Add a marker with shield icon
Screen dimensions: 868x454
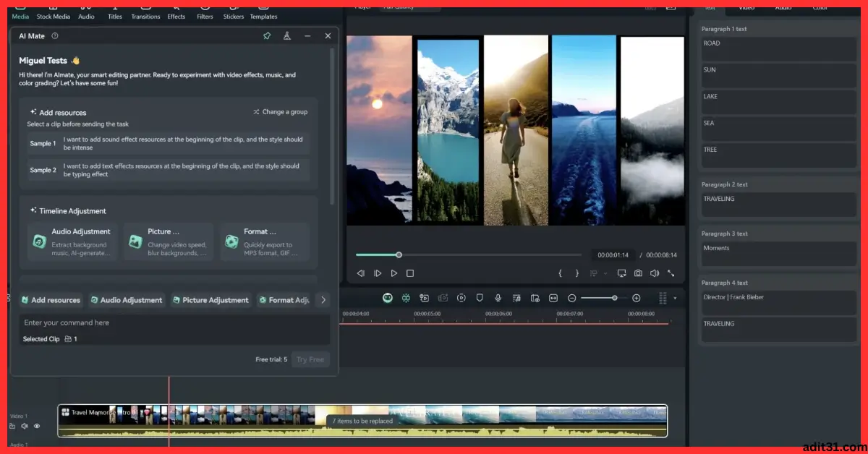(480, 298)
